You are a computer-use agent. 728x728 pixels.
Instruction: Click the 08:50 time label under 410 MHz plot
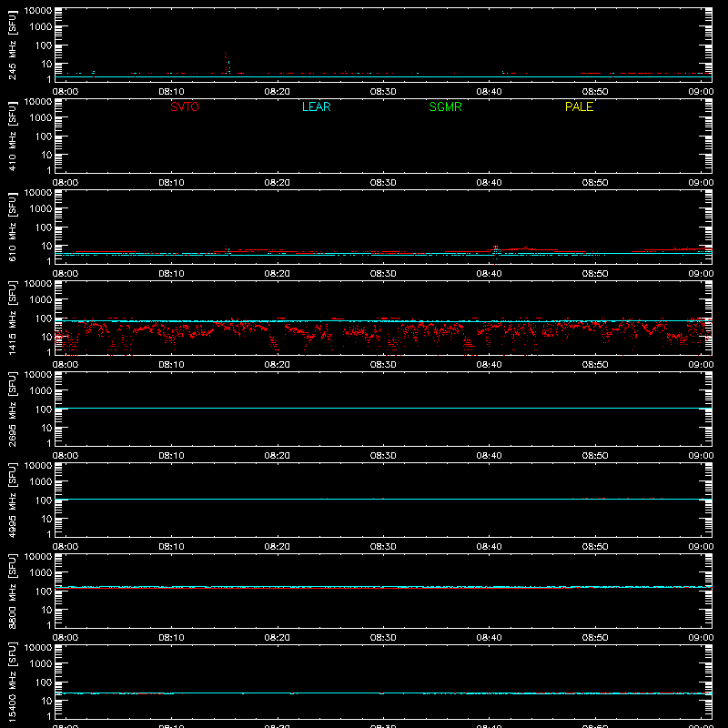coord(595,183)
